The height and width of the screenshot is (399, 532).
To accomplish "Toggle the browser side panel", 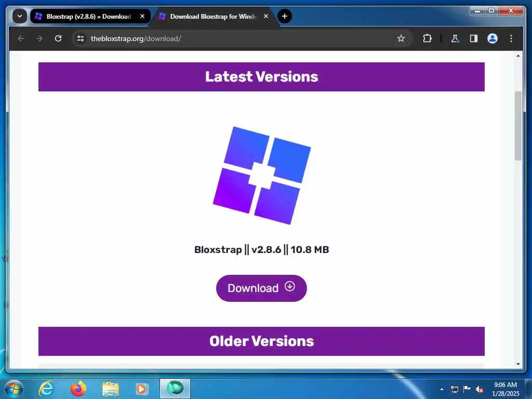I will coord(474,38).
